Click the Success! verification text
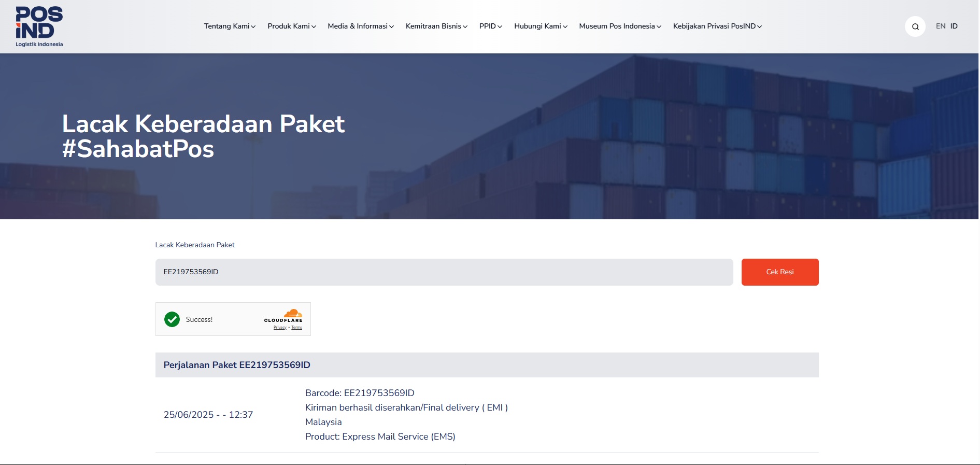The width and height of the screenshot is (980, 465). pyautogui.click(x=199, y=319)
